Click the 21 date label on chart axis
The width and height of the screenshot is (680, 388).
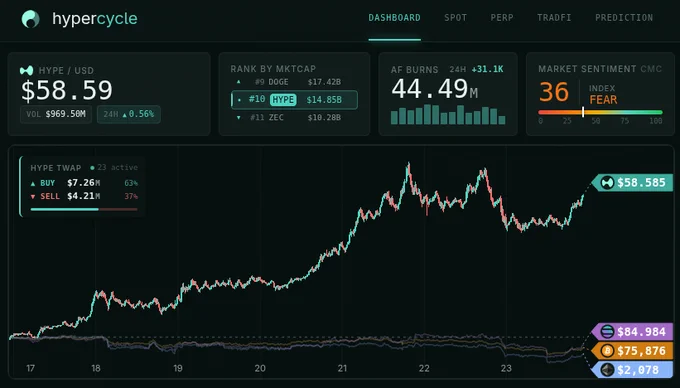coord(342,368)
